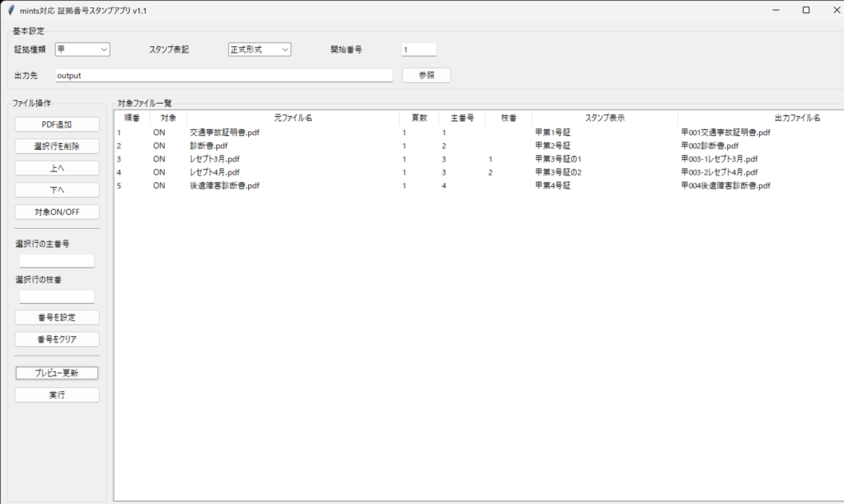Move row down with 下へ button

click(57, 190)
